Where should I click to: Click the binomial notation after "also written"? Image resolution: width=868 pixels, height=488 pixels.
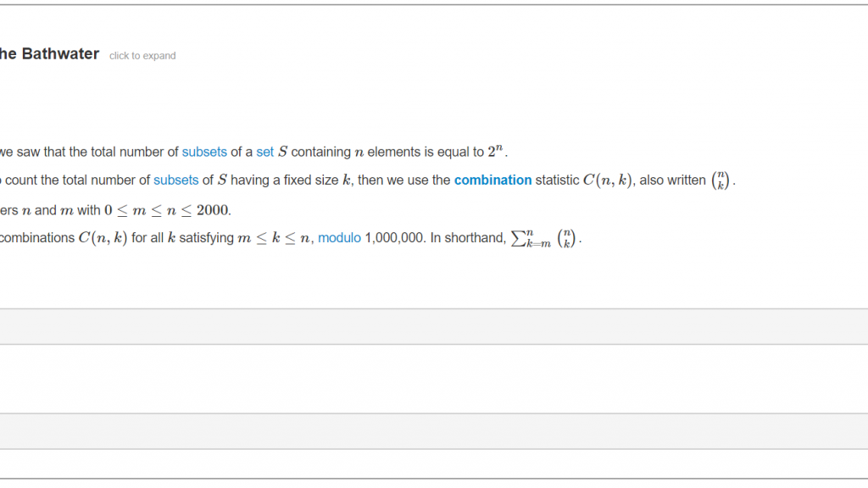click(x=721, y=180)
